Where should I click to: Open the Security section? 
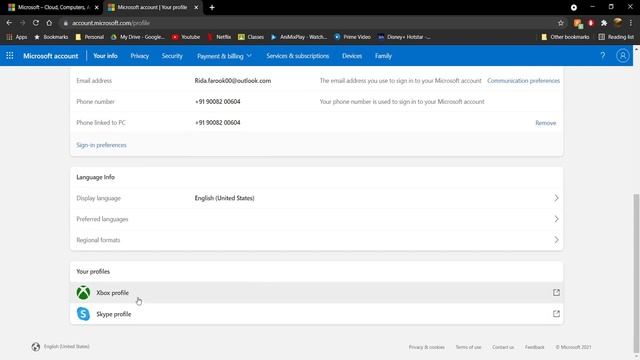pos(172,56)
